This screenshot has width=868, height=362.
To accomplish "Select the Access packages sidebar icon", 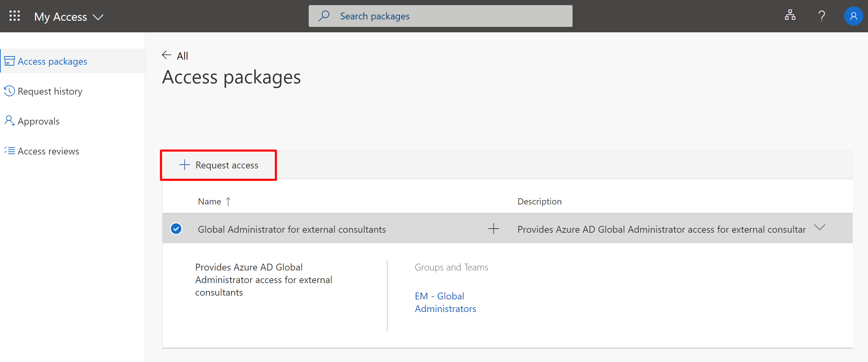I will tap(10, 61).
